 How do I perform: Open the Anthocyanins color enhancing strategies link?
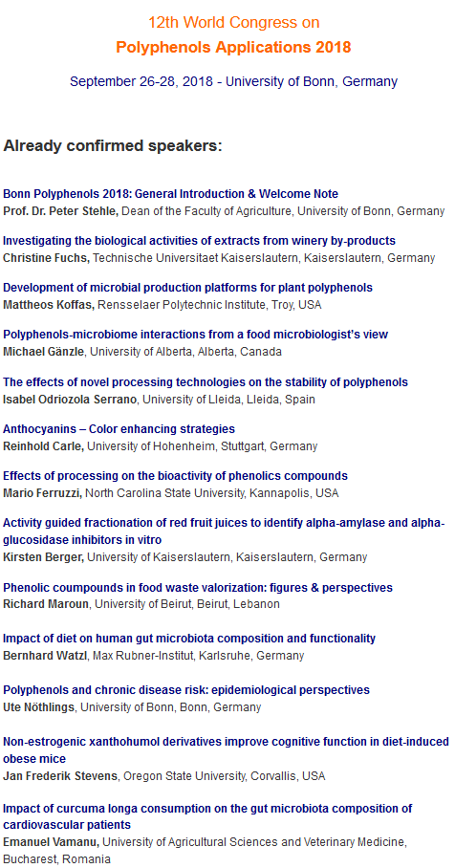(119, 429)
